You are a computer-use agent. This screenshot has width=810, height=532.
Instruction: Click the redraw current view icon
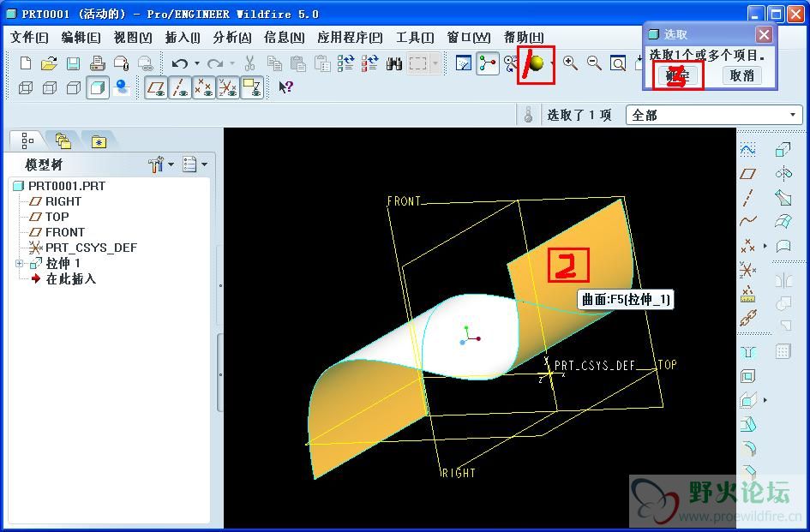(x=464, y=63)
